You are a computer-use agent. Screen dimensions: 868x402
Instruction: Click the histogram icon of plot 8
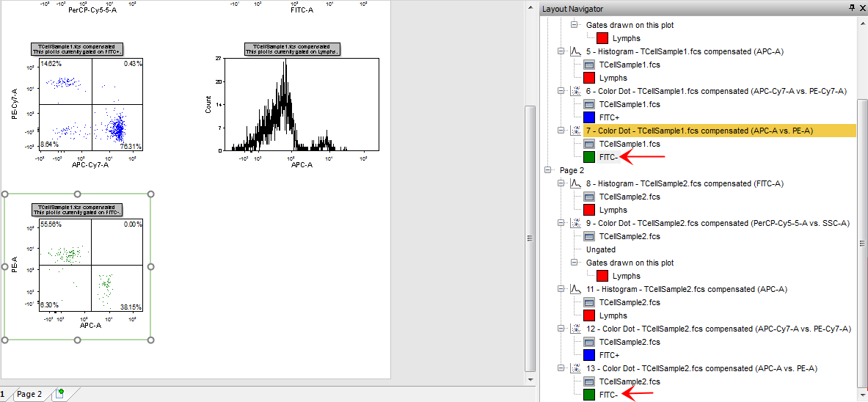click(576, 183)
